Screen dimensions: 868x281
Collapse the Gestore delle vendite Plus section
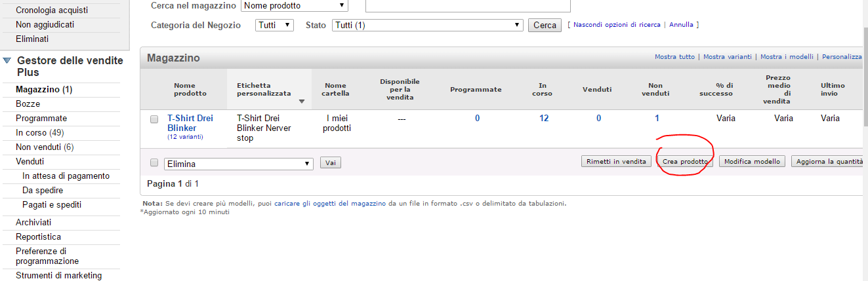pos(7,60)
